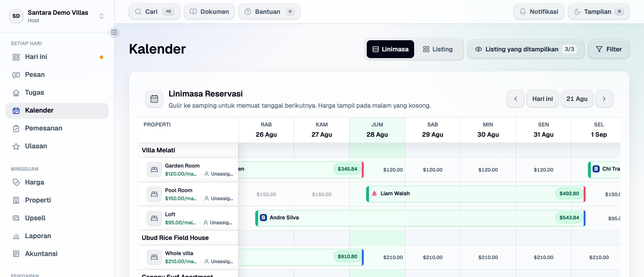644x277 pixels.
Task: Click the Pool Room listing name
Action: tap(179, 190)
